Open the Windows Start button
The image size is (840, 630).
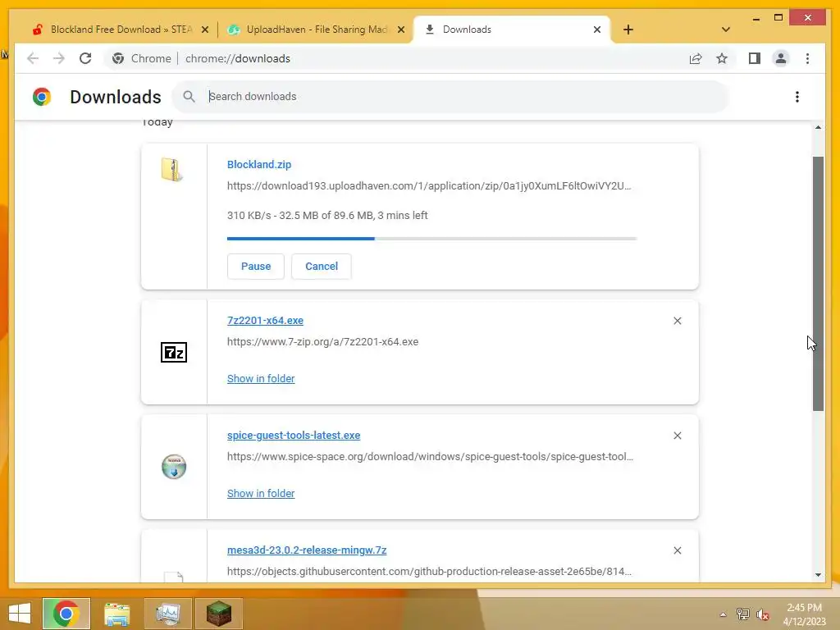tap(20, 614)
